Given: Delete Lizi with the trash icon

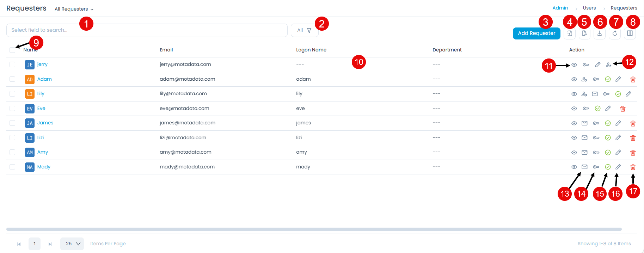Looking at the screenshot, I should coord(633,138).
